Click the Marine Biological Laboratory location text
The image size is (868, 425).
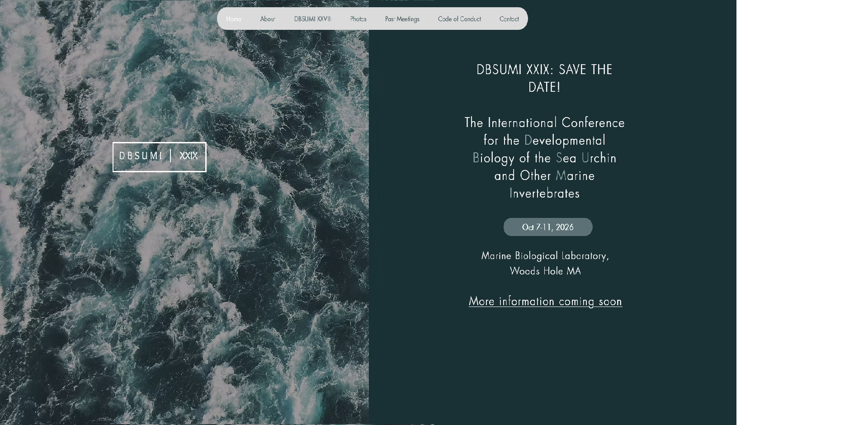coord(545,256)
